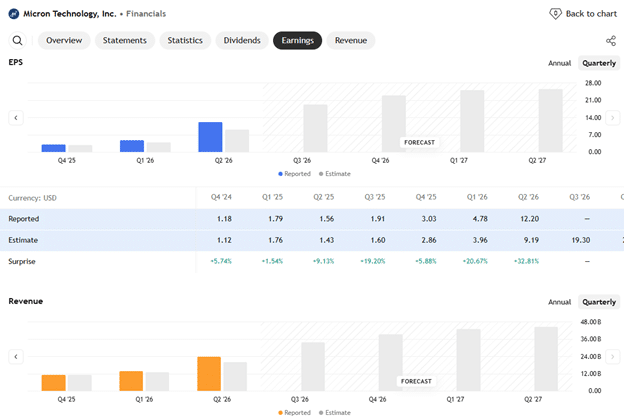Go to the Dividends tab
Screen dimensions: 624x417
point(242,41)
